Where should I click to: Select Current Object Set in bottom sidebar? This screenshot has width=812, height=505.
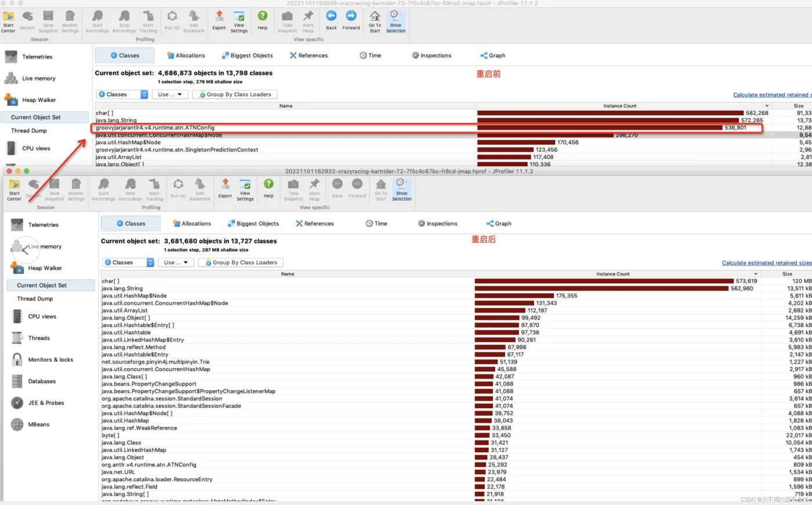pyautogui.click(x=51, y=285)
